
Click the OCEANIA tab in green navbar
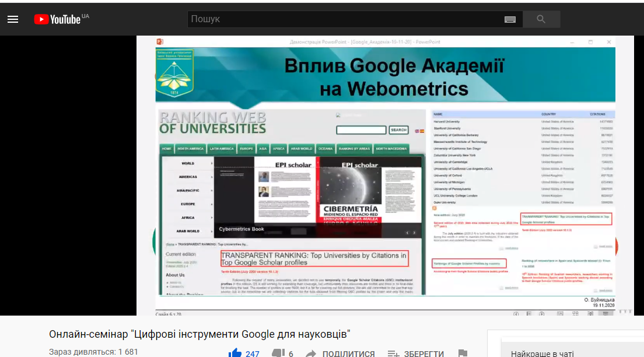[325, 149]
